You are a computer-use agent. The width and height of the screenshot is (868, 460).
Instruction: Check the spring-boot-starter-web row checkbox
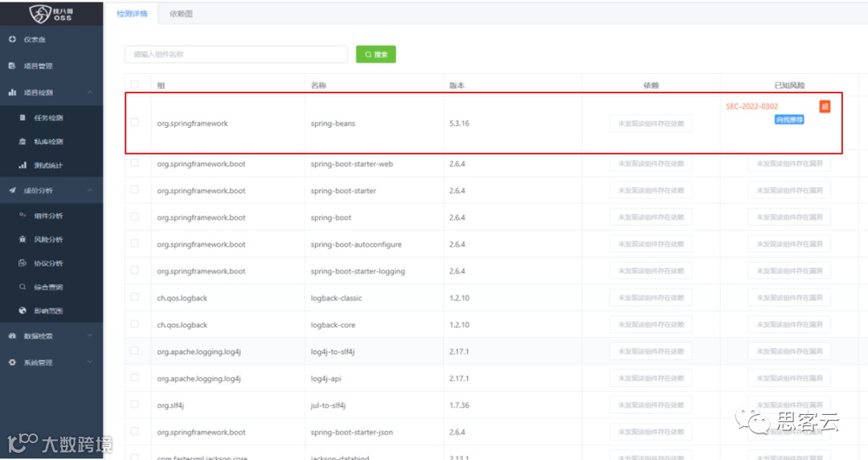coord(134,163)
